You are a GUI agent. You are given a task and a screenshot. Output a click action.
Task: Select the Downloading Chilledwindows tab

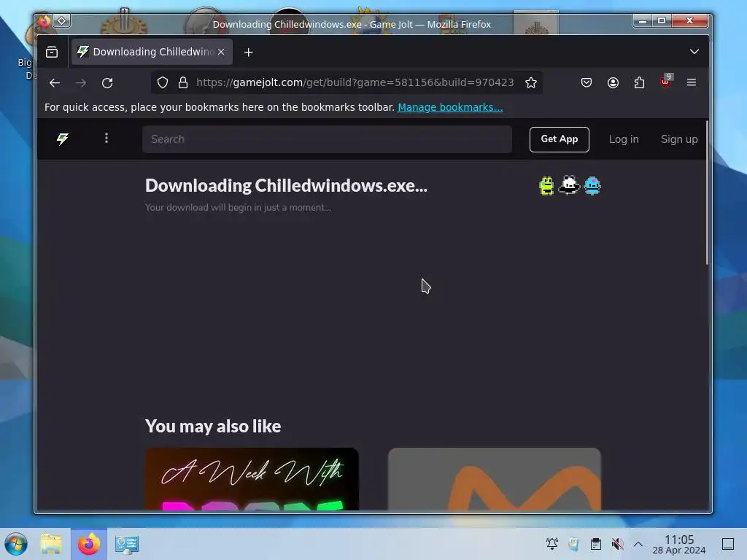coord(152,52)
